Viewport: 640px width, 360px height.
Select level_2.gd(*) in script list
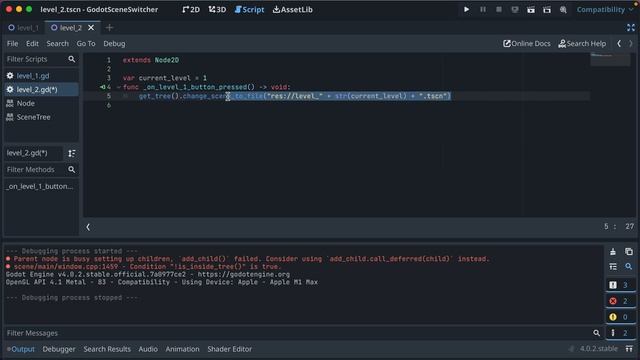[41, 89]
